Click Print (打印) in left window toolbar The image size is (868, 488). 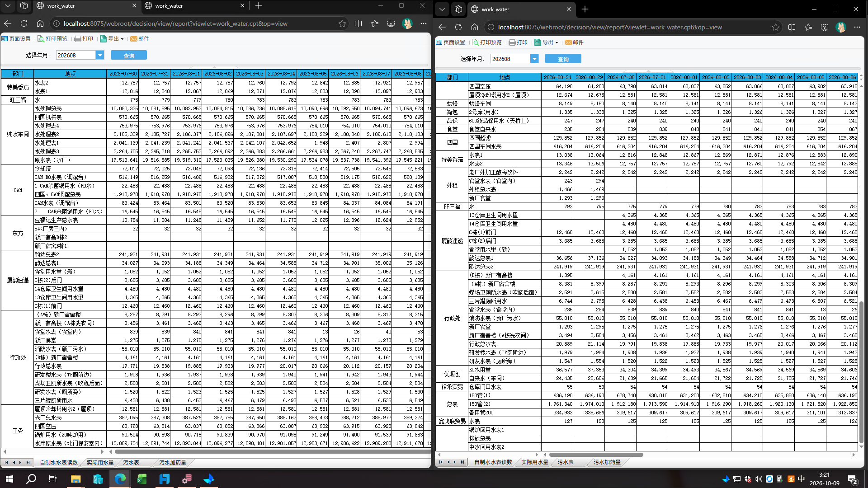point(84,39)
